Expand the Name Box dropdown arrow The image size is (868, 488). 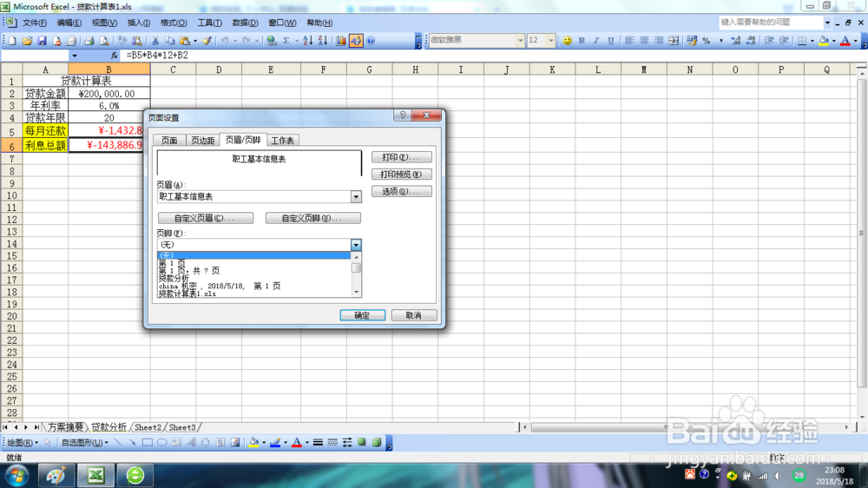[x=74, y=56]
